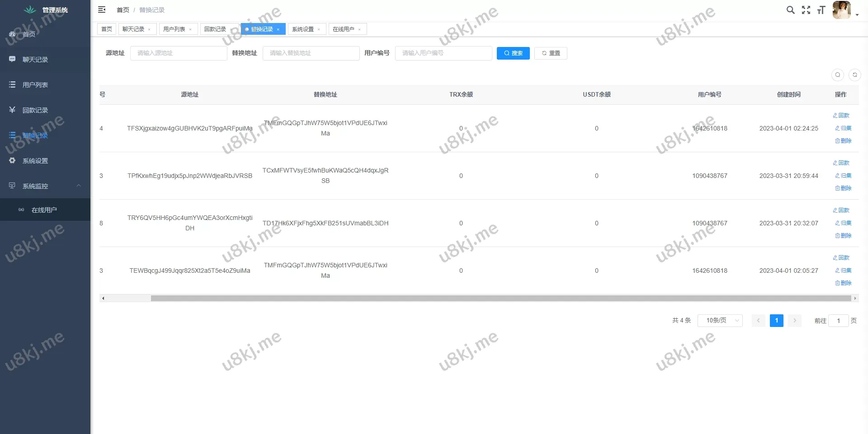The height and width of the screenshot is (434, 868).
Task: Click the blue 搜索 button
Action: pyautogui.click(x=513, y=53)
